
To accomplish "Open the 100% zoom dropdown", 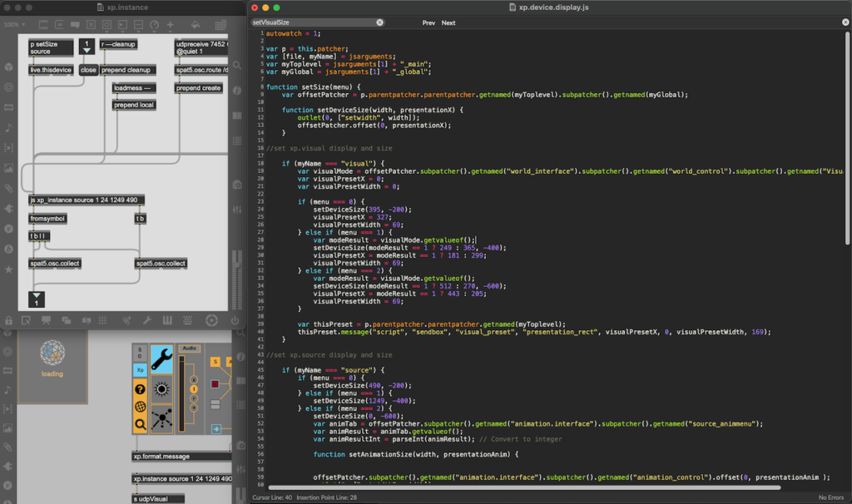I will point(13,25).
